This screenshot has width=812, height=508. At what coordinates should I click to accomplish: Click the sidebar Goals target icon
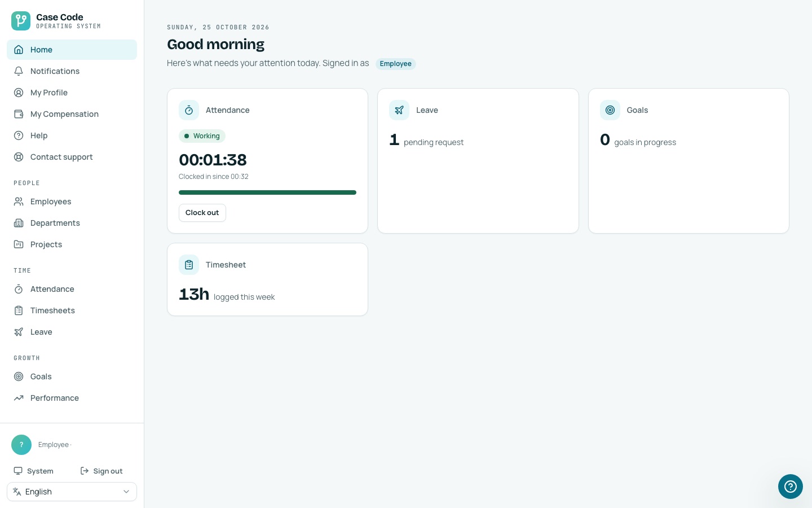tap(19, 376)
